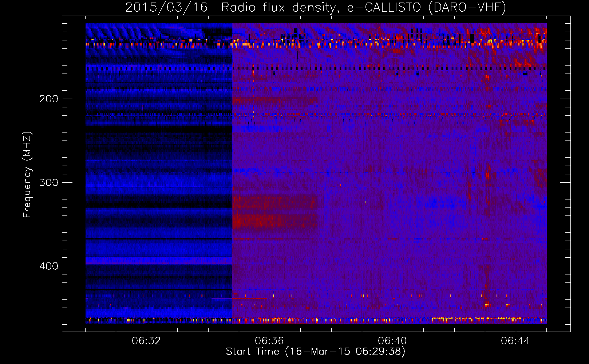This screenshot has width=589, height=364.
Task: Click the plot title '2015/03/16 Radio flux density'
Action: [x=316, y=7]
